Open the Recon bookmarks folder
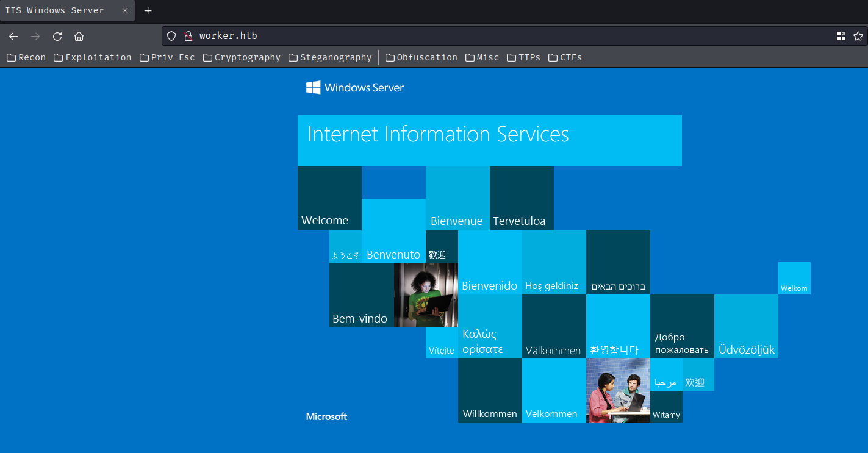Image resolution: width=868 pixels, height=453 pixels. click(26, 57)
